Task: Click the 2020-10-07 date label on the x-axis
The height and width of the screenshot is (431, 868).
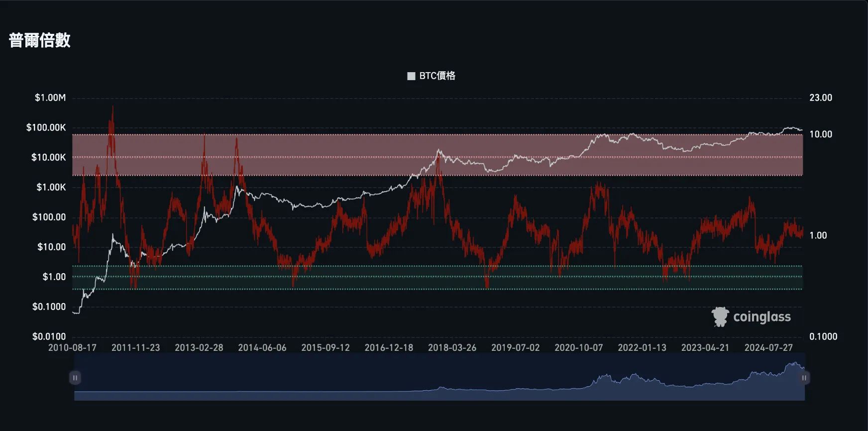Action: point(578,347)
